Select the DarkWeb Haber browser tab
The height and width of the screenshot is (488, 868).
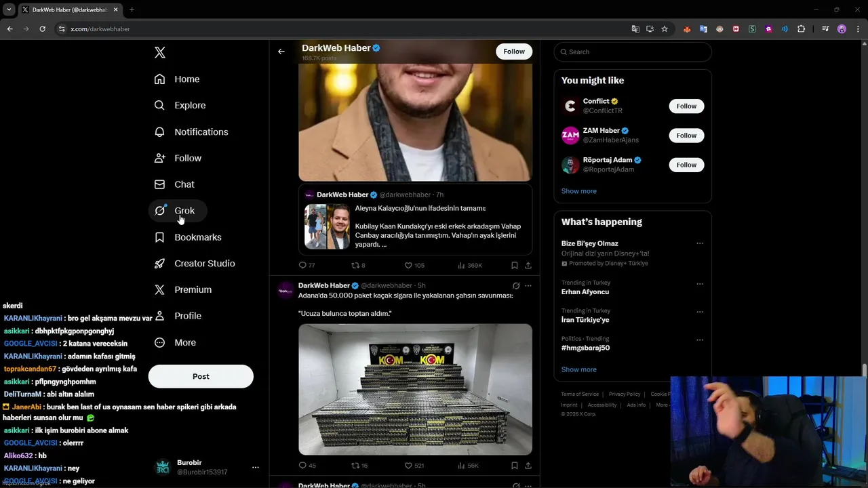69,9
